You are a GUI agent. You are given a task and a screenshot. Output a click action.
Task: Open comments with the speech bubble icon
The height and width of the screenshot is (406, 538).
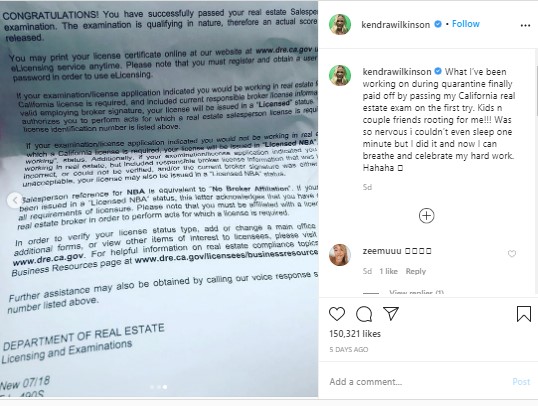tap(364, 314)
